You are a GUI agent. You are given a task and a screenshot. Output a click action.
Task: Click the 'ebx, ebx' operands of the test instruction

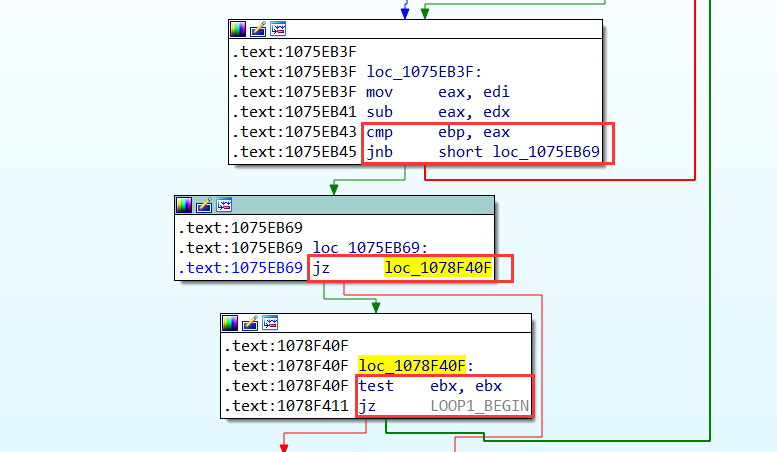point(466,386)
